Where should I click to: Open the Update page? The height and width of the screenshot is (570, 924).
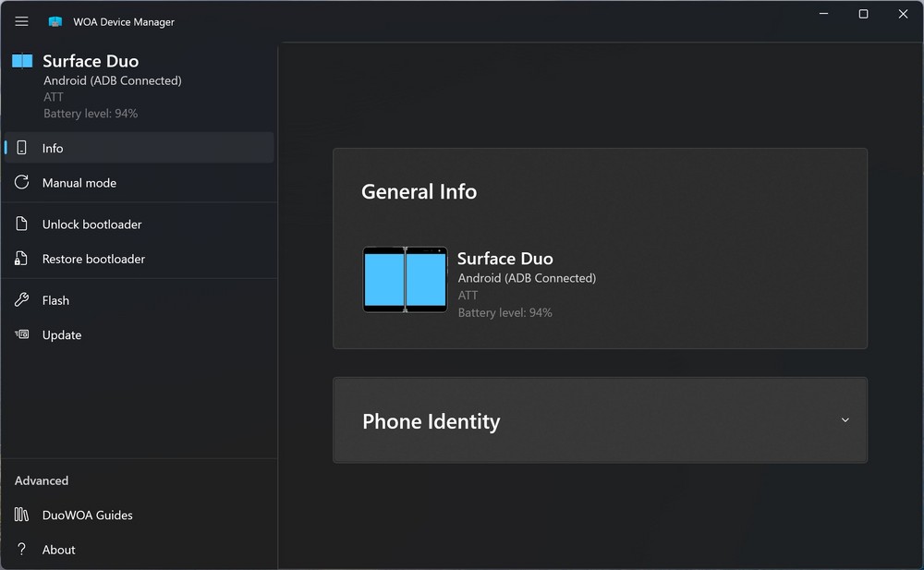tap(62, 334)
